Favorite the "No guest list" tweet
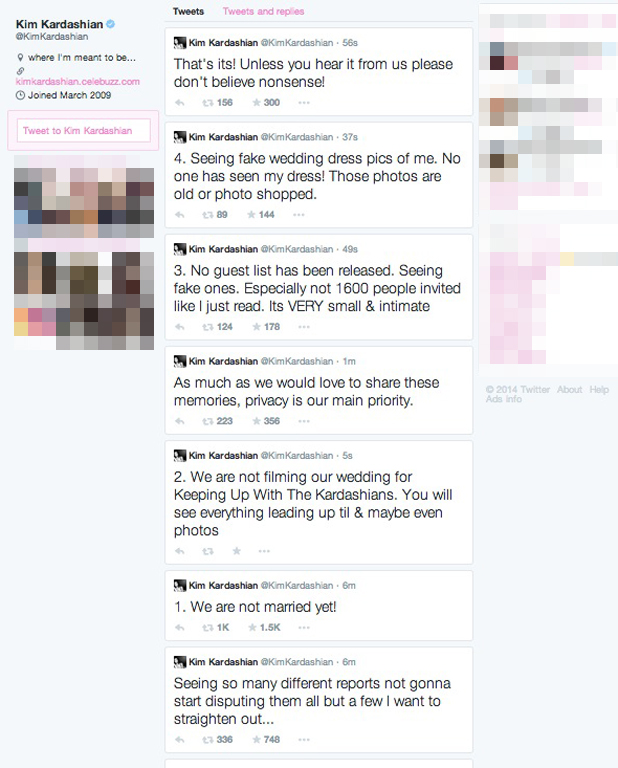Image resolution: width=618 pixels, height=768 pixels. [x=256, y=327]
